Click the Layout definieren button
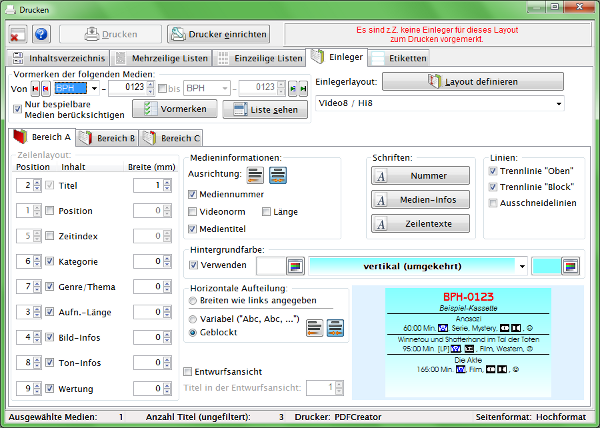The width and height of the screenshot is (600, 428). [x=439, y=81]
